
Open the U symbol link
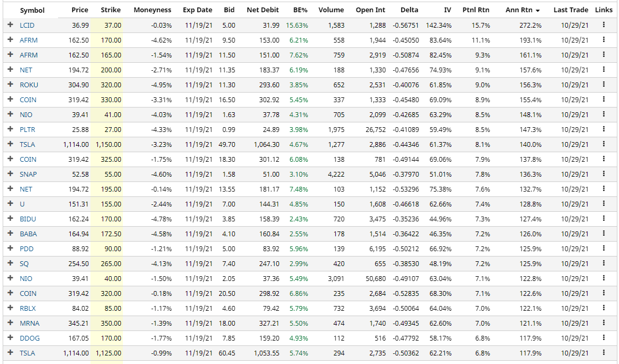22,204
